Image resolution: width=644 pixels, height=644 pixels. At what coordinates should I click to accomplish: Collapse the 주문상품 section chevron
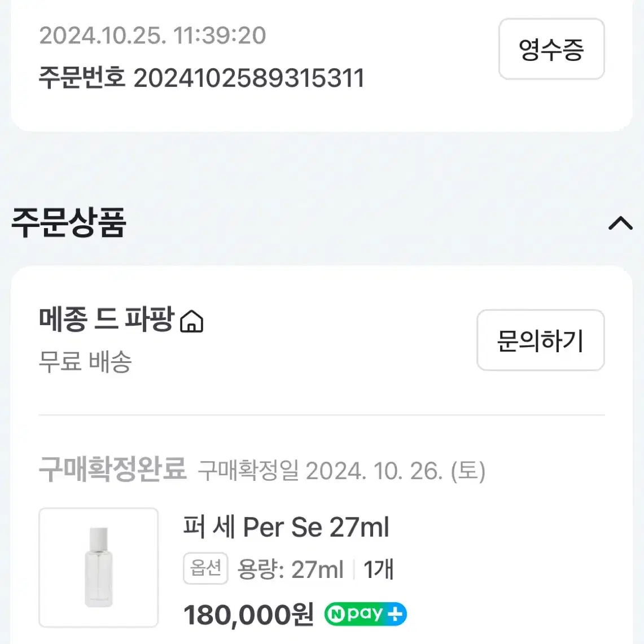click(x=620, y=224)
